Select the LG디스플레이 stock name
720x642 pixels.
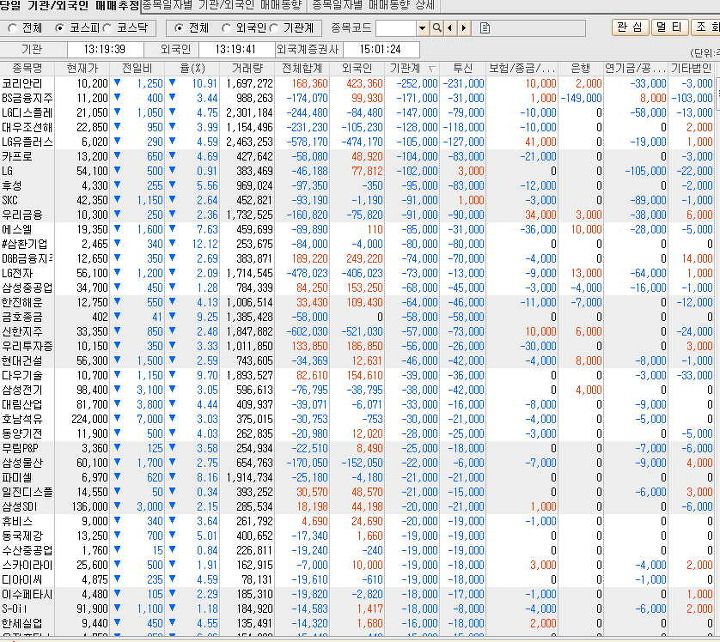tap(27, 113)
